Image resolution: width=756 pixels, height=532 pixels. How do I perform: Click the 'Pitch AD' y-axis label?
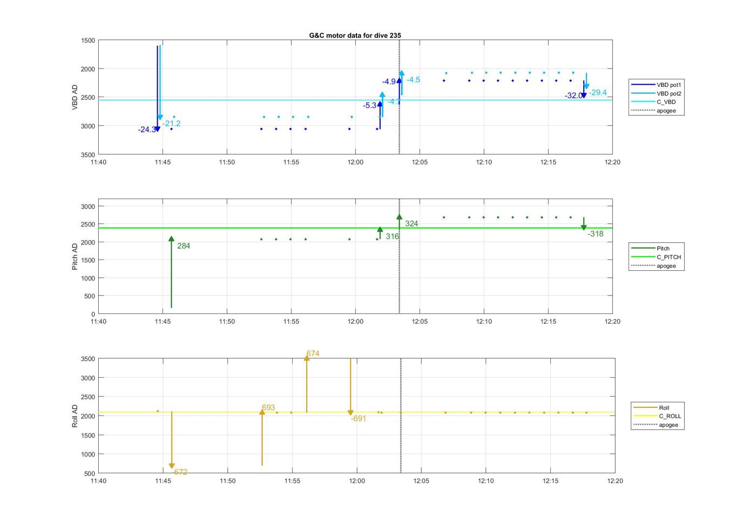point(75,256)
